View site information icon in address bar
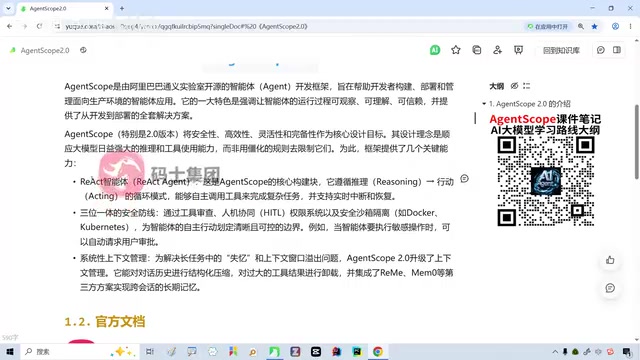The width and height of the screenshot is (640, 360). (x=57, y=27)
